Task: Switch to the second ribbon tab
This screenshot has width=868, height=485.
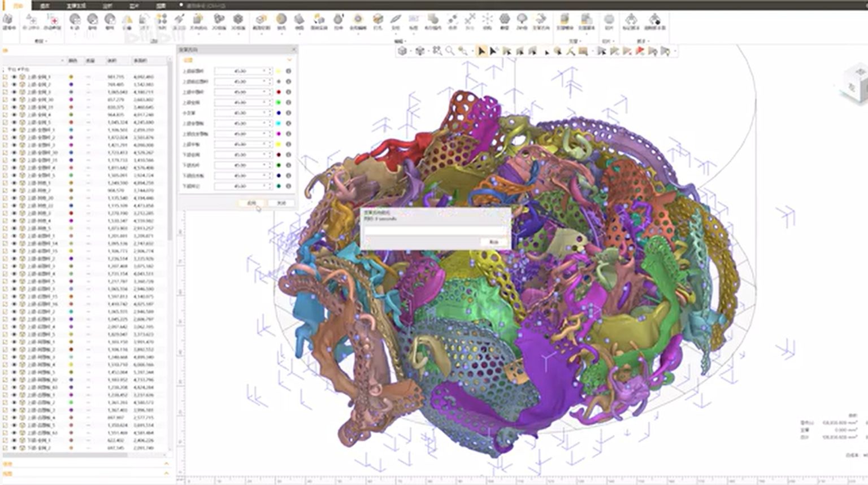Action: (45, 6)
